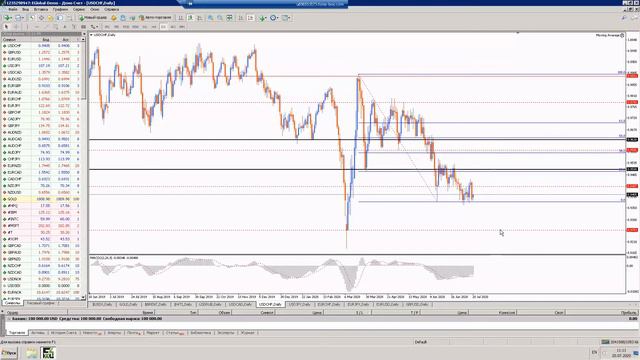Open the Profiles dropdown arrow
This screenshot has width=640, height=360.
pos(23,18)
